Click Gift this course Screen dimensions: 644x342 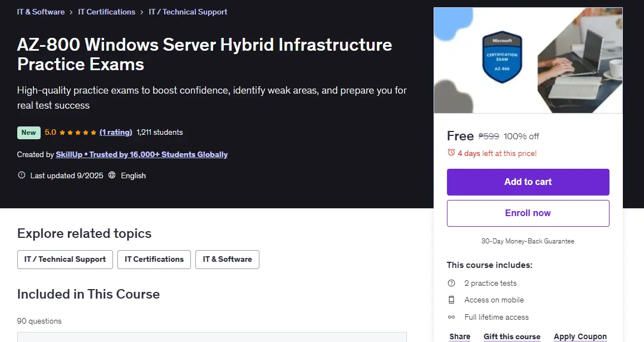pos(512,336)
